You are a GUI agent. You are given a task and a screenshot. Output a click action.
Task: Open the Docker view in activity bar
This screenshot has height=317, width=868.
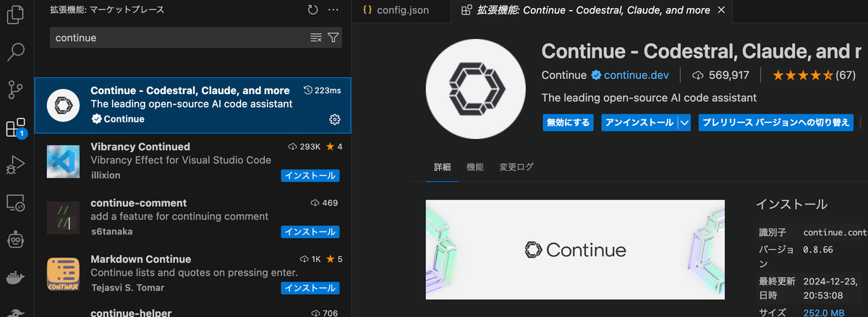coord(16,277)
